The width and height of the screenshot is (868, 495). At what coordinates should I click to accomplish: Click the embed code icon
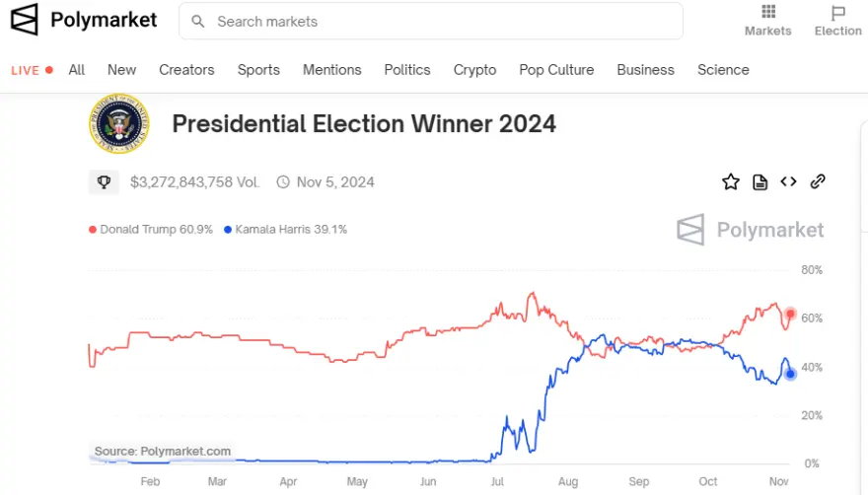[x=788, y=181]
